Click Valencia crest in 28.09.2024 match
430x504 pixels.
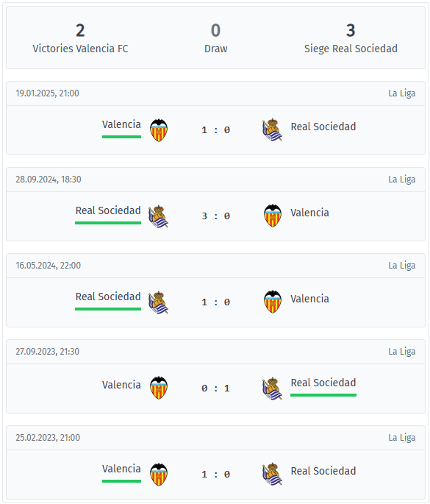[273, 216]
